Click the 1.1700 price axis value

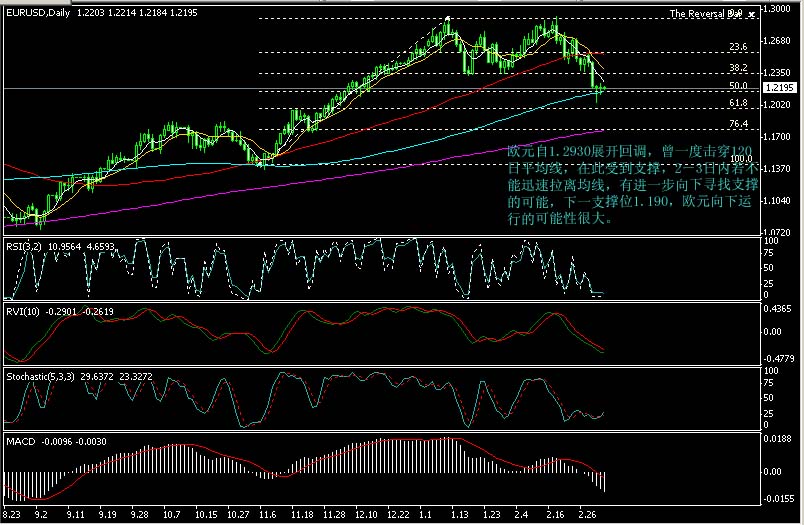[x=776, y=137]
